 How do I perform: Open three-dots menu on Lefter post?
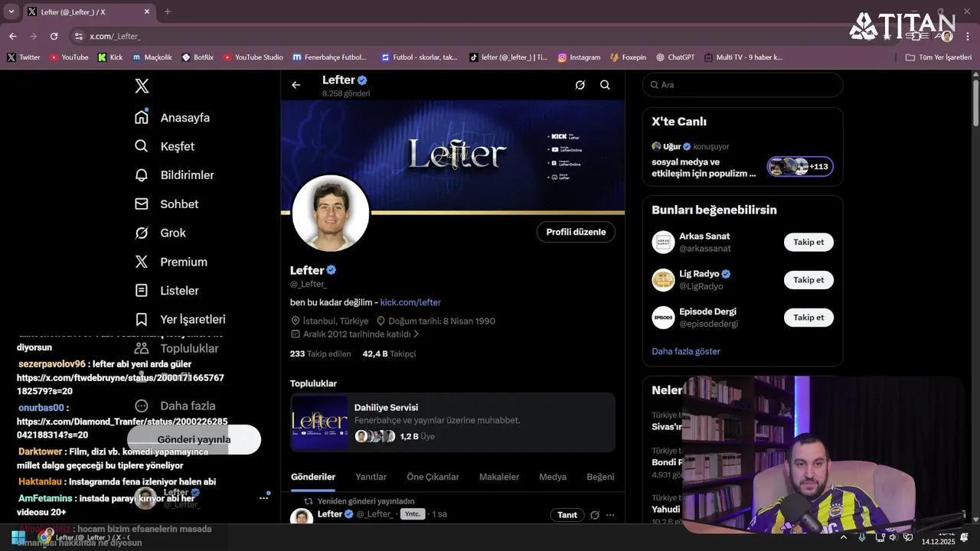[x=610, y=515]
